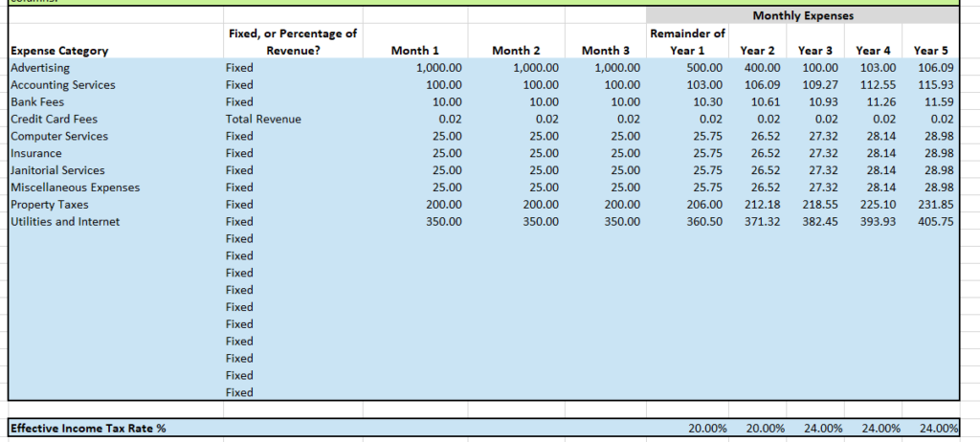Click the 'Month 2' column header

click(x=516, y=51)
